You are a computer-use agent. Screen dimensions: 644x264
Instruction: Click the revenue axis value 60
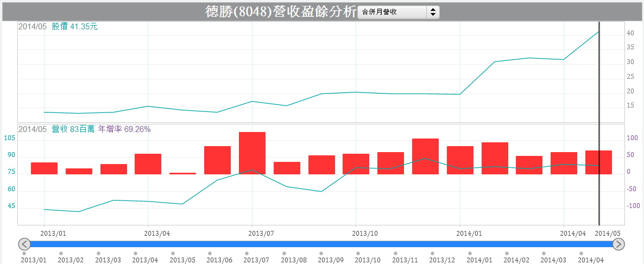[11, 189]
